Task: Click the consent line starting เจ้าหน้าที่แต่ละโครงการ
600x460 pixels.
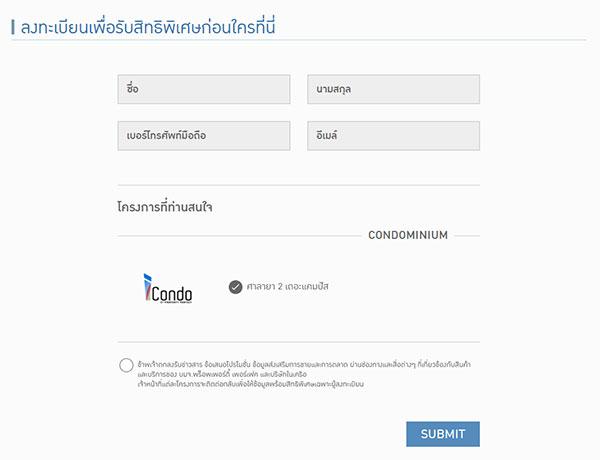Action: pos(250,384)
